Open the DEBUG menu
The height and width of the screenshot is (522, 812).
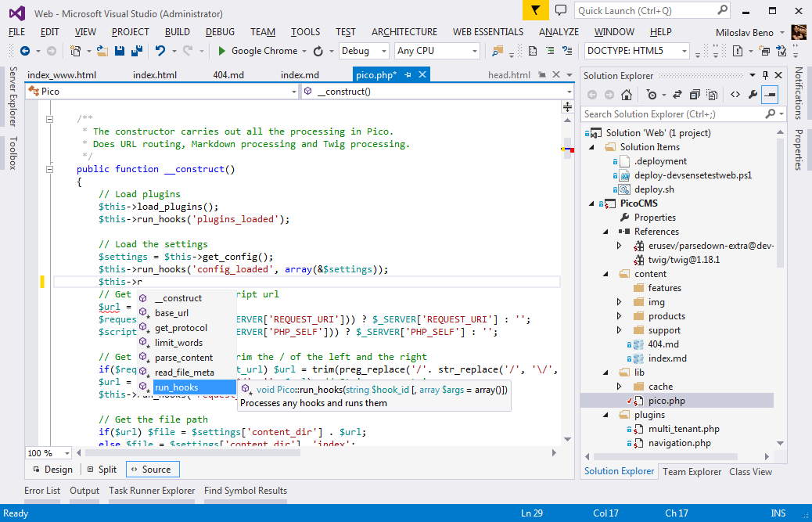(221, 31)
